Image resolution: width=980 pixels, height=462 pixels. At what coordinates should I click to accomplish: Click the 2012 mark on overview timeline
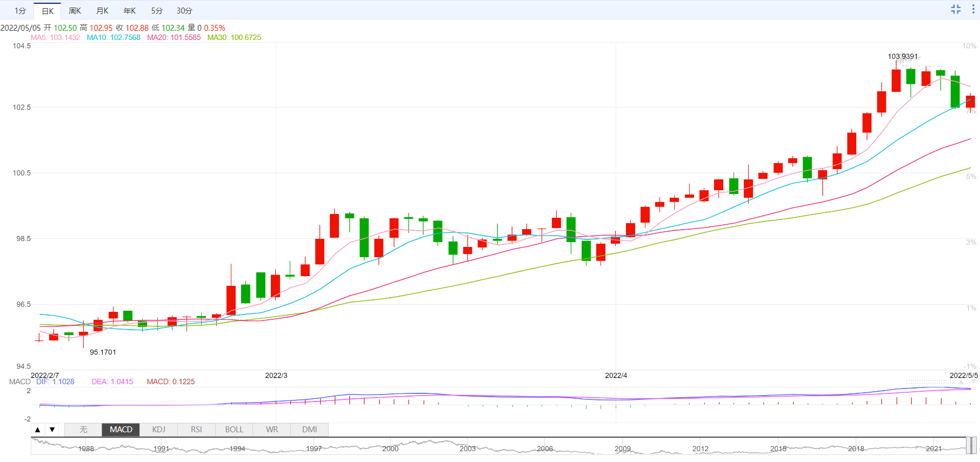(701, 449)
